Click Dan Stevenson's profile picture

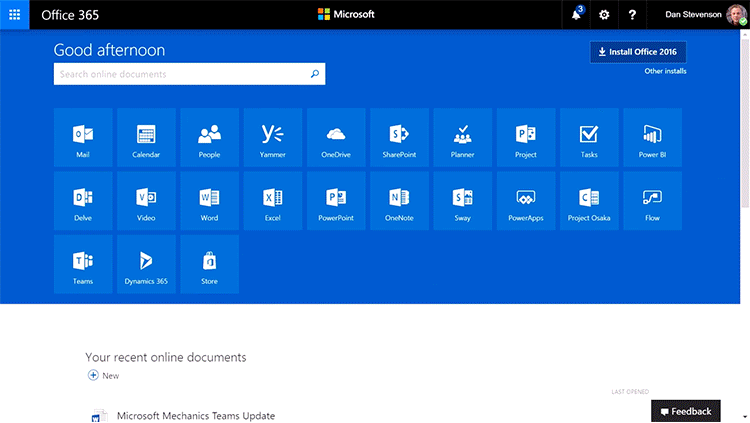pos(736,14)
